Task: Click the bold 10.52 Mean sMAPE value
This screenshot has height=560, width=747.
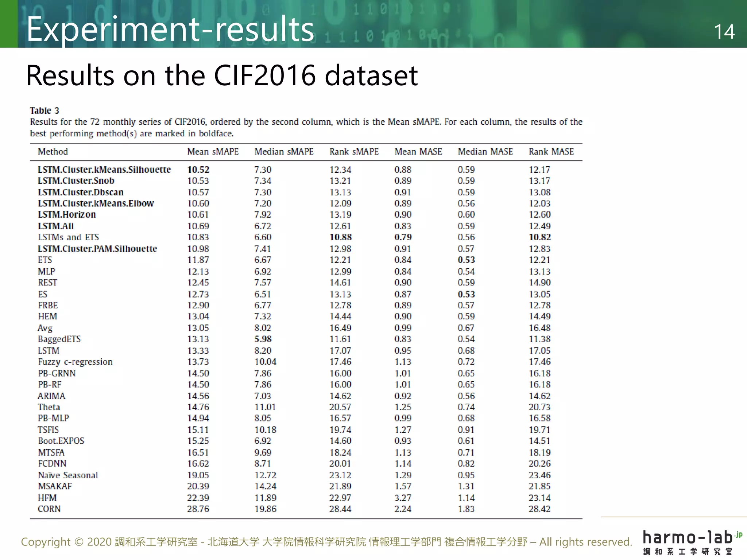Action: pos(198,170)
